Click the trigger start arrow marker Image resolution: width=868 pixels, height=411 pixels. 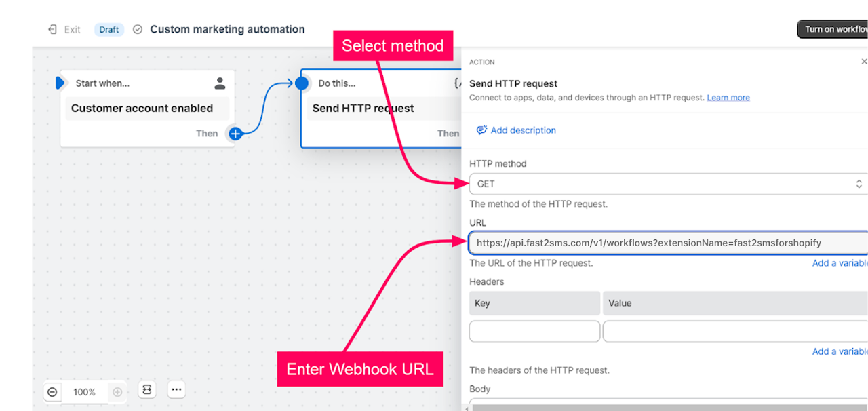click(60, 83)
